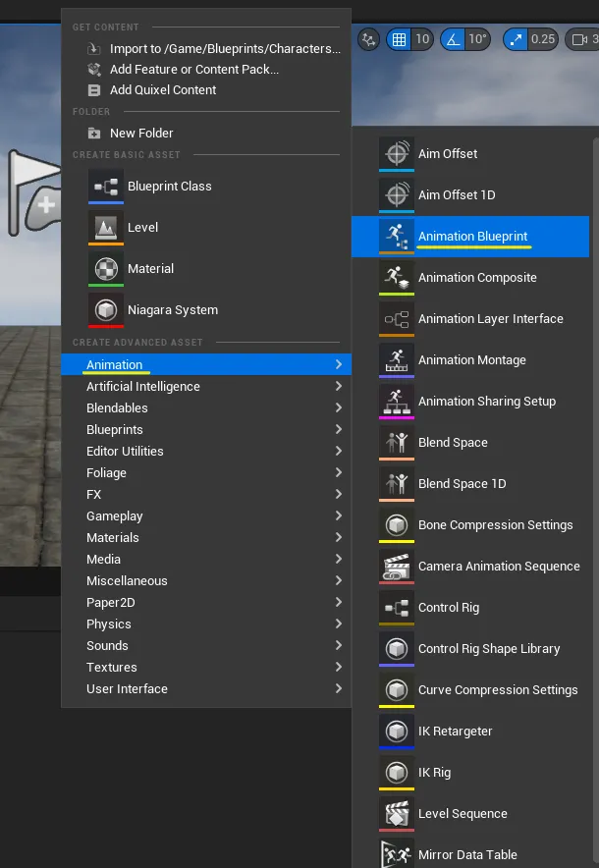Click the Animation Composite icon

397,277
